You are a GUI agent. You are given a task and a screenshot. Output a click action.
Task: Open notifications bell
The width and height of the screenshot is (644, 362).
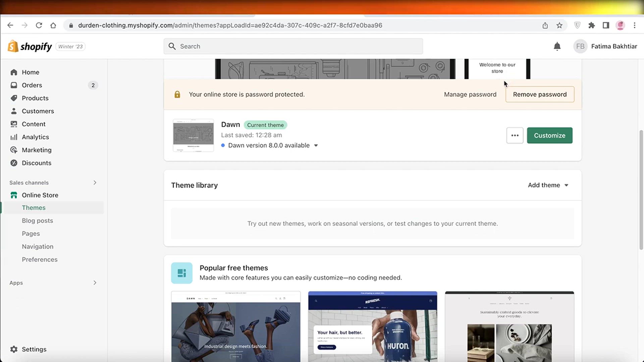pos(557,46)
